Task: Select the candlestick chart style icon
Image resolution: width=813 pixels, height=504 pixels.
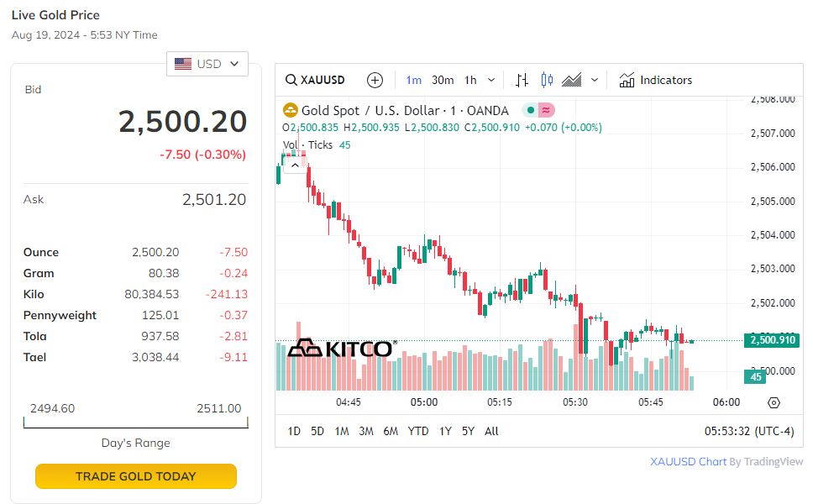Action: point(547,80)
